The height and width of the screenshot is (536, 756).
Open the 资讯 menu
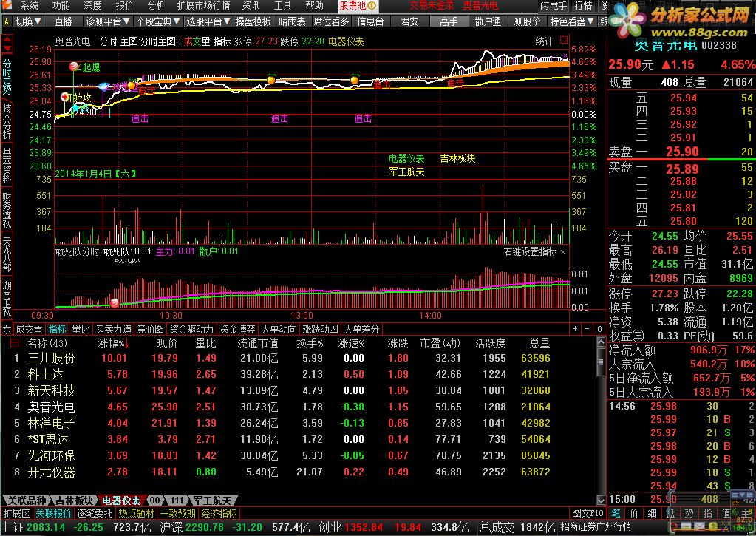[x=251, y=6]
